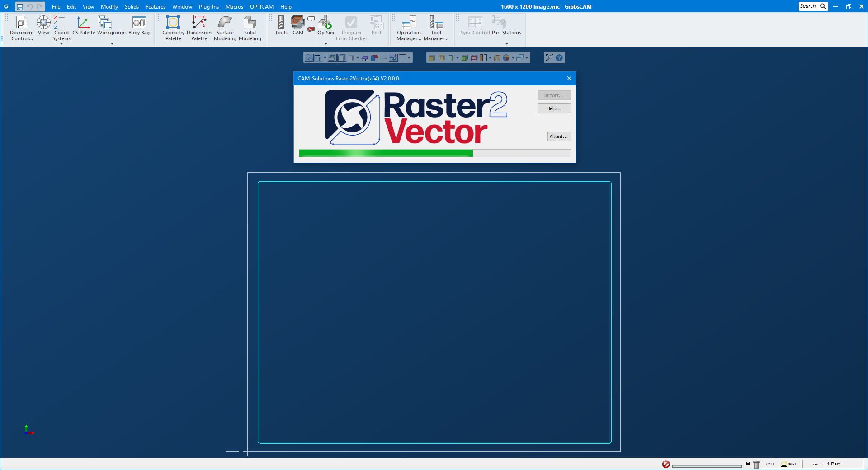Toggle the CS1 coordinate system box
Screen dimensions: 868x470
click(x=770, y=464)
